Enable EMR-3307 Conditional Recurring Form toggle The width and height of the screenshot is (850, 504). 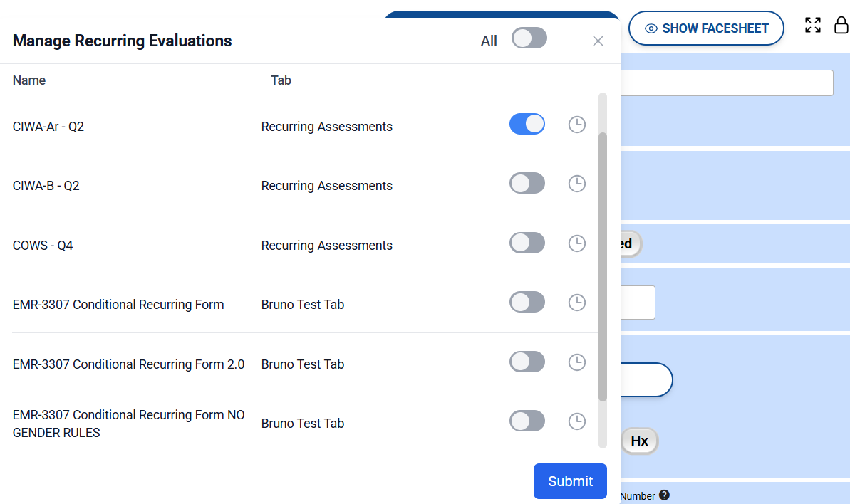click(527, 303)
